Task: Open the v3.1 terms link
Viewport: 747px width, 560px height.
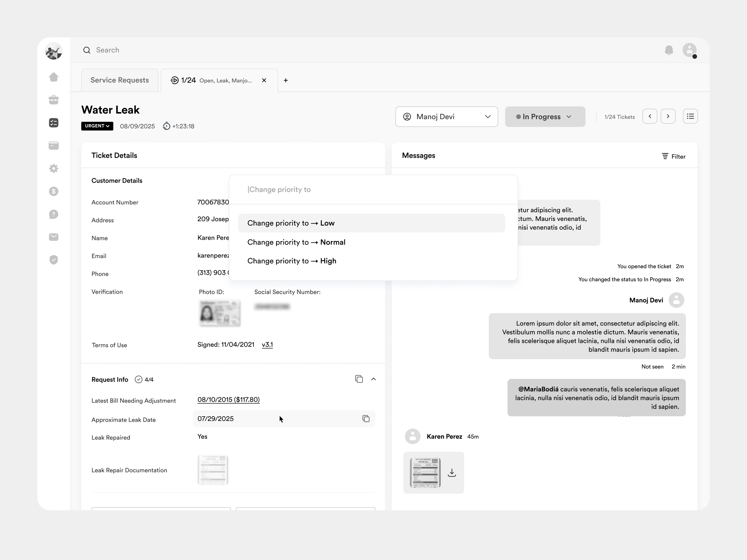Action: (x=267, y=345)
